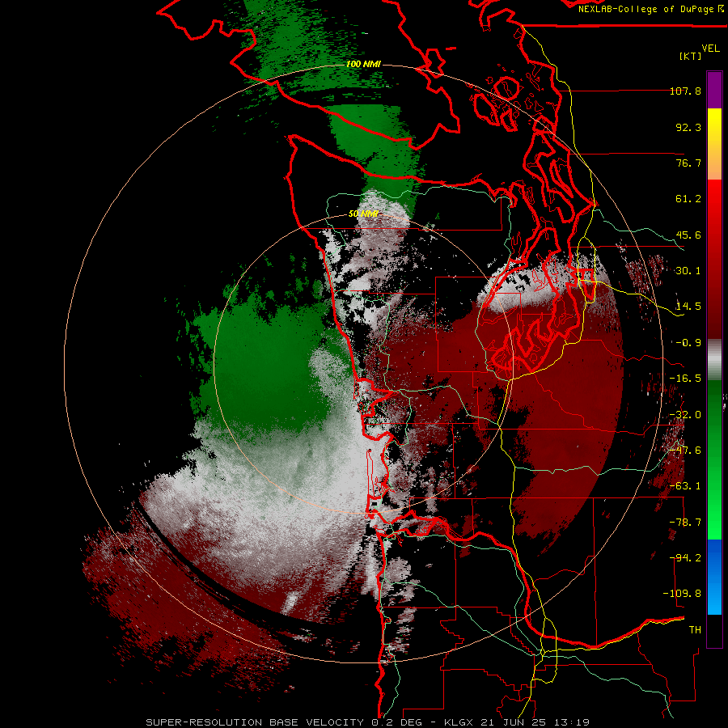Select the 107.8 legend value

(x=685, y=91)
